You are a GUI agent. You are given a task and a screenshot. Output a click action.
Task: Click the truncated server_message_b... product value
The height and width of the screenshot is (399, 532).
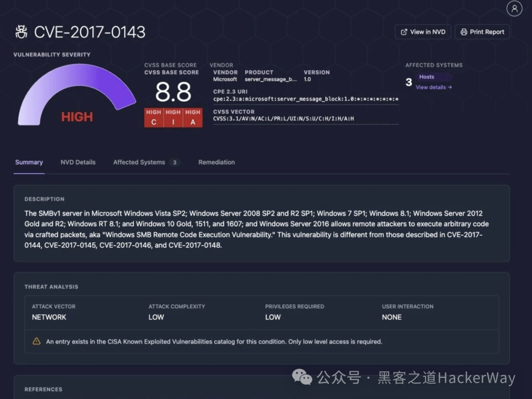(x=271, y=79)
